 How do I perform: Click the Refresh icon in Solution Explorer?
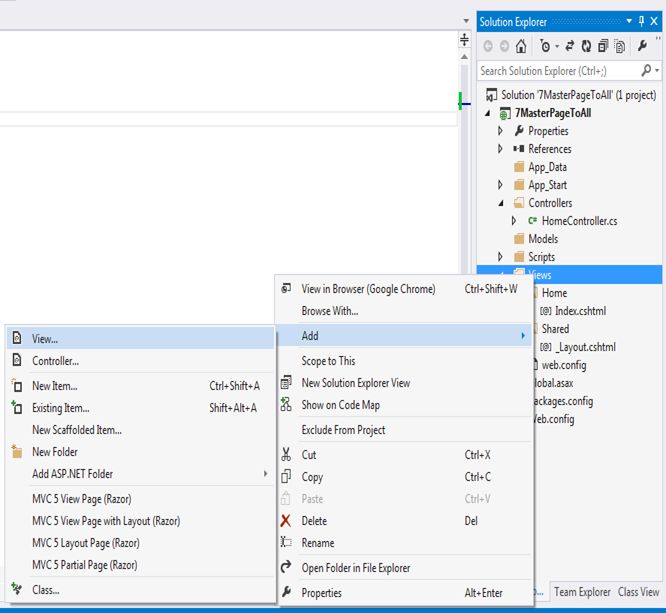(586, 46)
